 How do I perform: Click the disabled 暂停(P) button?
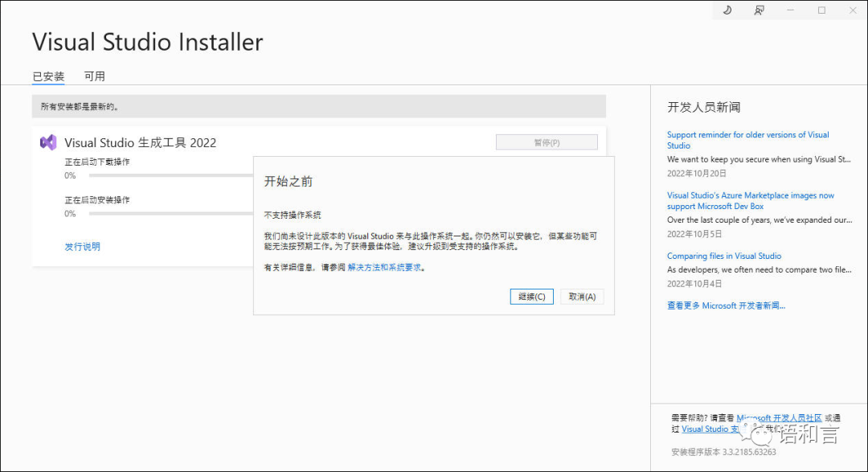pos(547,142)
